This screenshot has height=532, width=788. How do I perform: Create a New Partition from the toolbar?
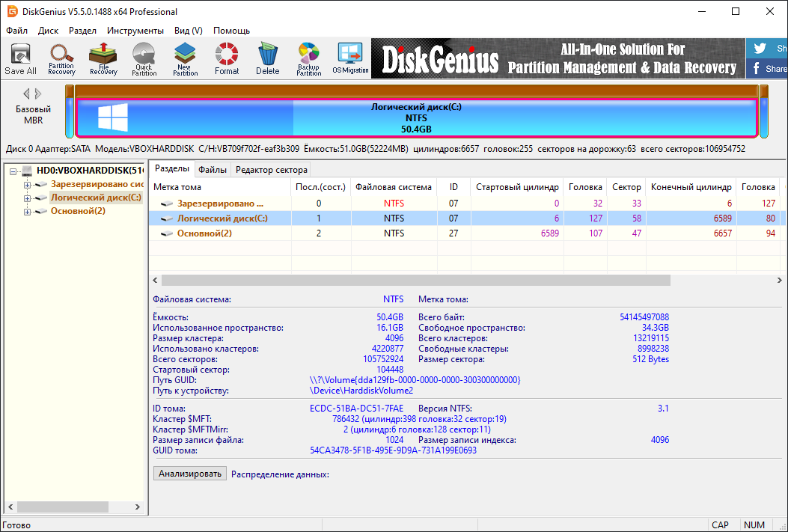coord(186,59)
